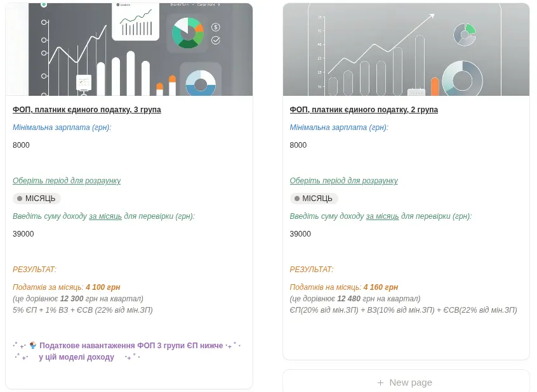Click the cover chart image of 3 група card
Viewport: 537px width, 392px height.
[129, 49]
